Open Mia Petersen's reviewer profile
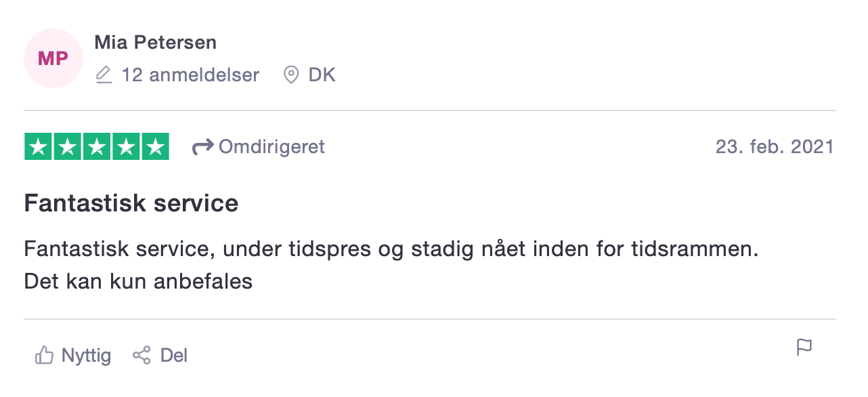 [156, 43]
